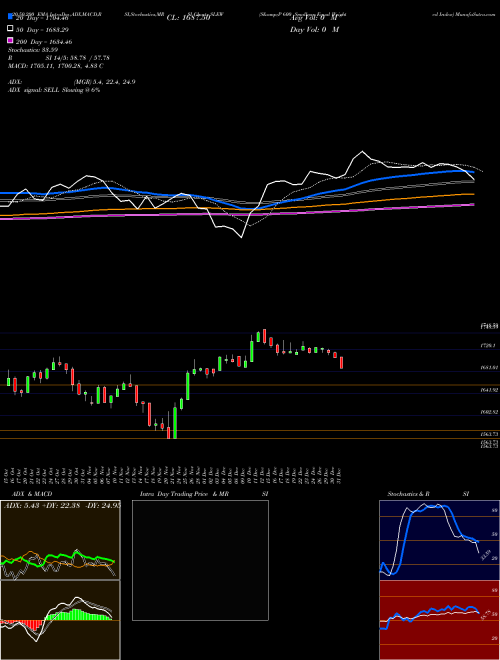Screen dimensions: 500x660
Task: Click the 1729.1 price axis label
Action: click(489, 346)
